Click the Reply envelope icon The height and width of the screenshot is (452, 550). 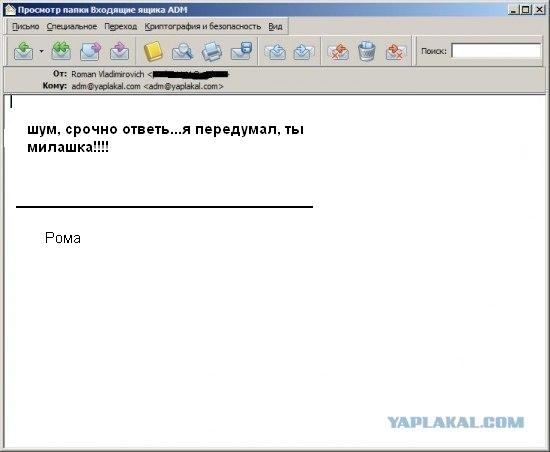pyautogui.click(x=23, y=51)
